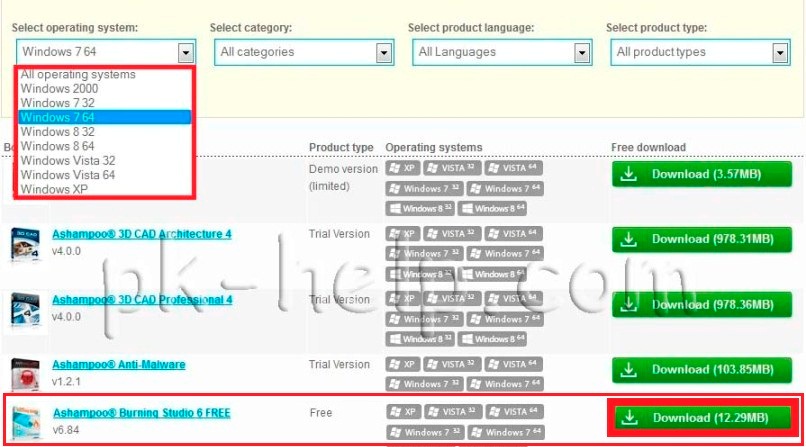Open the All product types dropdown
Screen dimensions: 806x447
click(x=700, y=52)
